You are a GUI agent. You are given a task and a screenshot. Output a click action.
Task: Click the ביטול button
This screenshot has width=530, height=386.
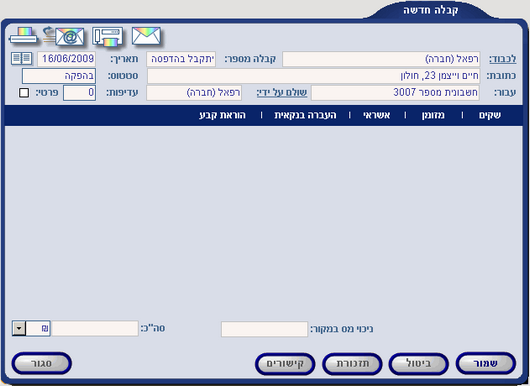(x=419, y=364)
